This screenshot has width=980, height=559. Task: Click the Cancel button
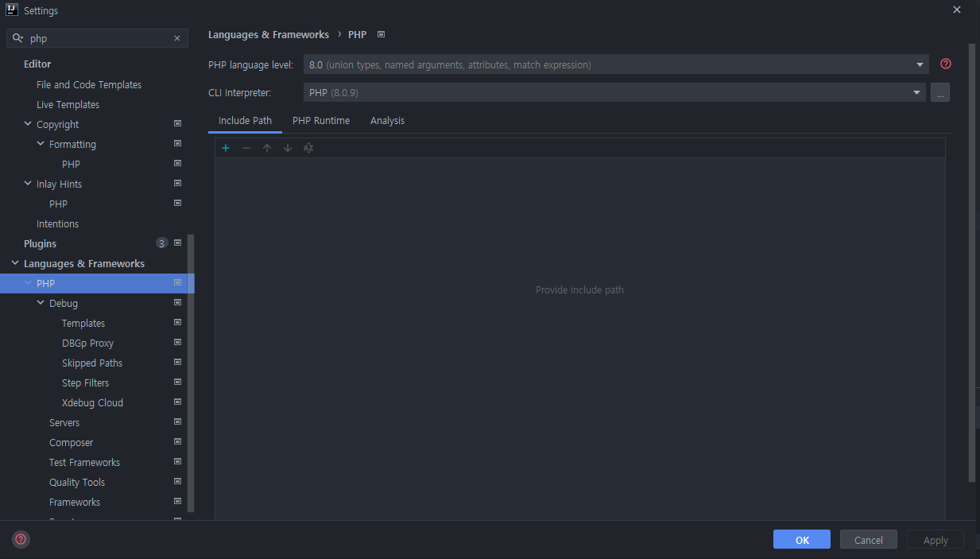[x=869, y=539]
